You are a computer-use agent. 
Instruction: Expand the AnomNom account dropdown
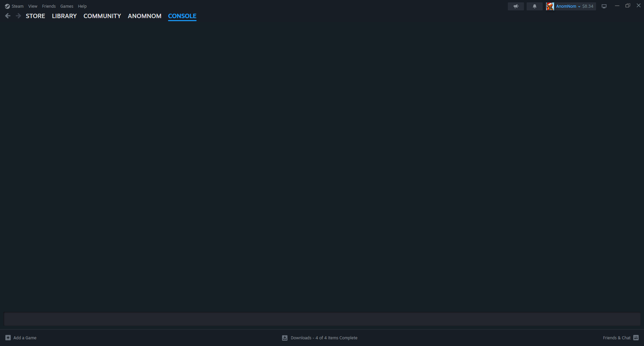click(x=579, y=6)
